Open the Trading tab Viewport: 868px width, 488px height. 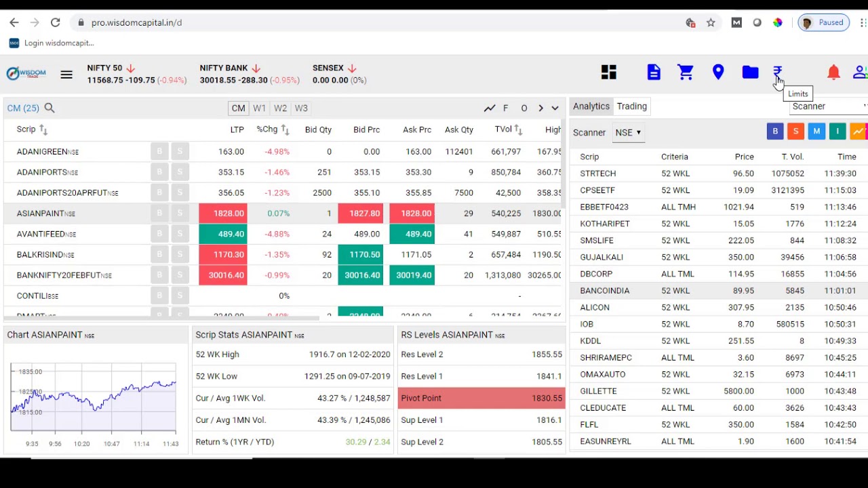coord(631,106)
